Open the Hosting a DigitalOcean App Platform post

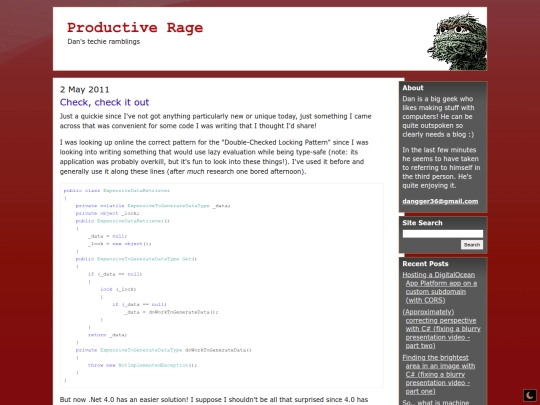click(440, 288)
